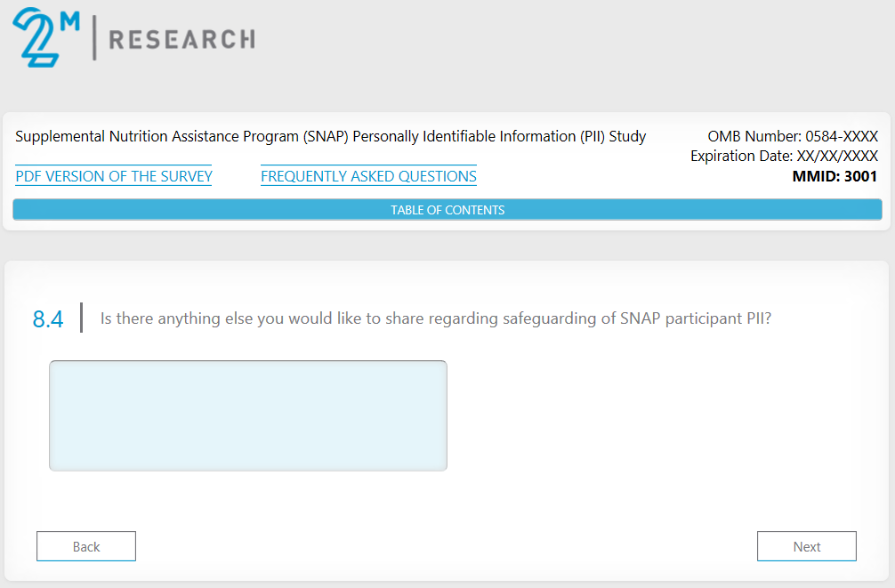The width and height of the screenshot is (895, 588).
Task: Click the blue question number 8.4
Action: point(48,319)
